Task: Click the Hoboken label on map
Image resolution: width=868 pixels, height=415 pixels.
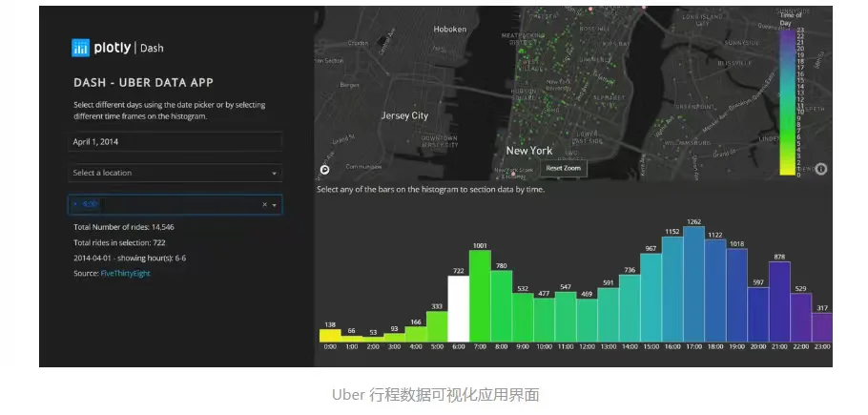Action: click(x=449, y=30)
